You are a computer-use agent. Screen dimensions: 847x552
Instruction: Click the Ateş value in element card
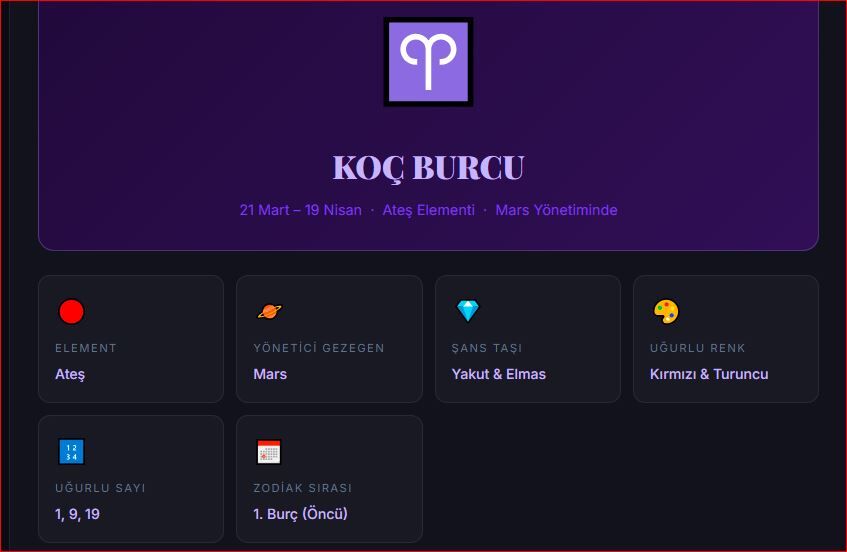click(x=70, y=374)
